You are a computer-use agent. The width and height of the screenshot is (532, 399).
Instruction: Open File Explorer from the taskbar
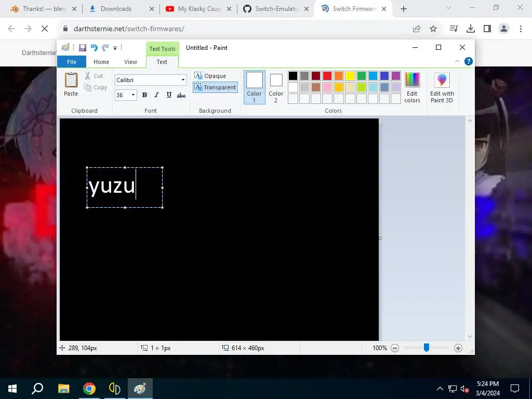(63, 389)
